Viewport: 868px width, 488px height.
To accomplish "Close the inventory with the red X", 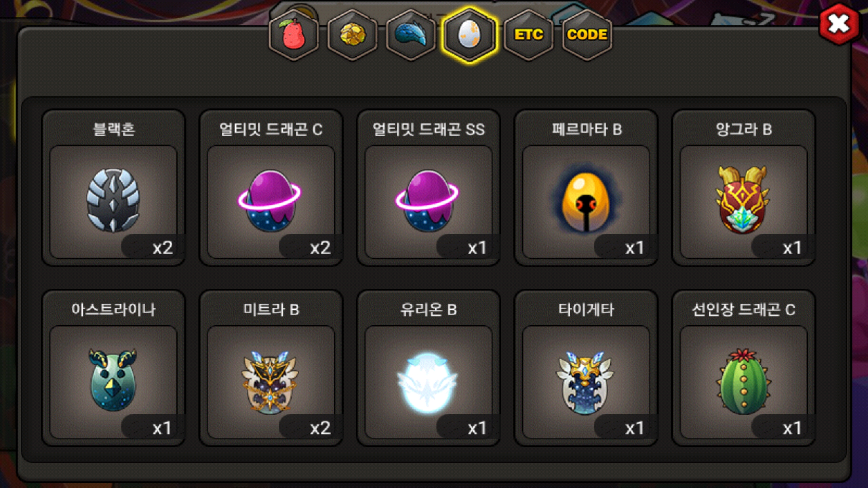I will 839,24.
